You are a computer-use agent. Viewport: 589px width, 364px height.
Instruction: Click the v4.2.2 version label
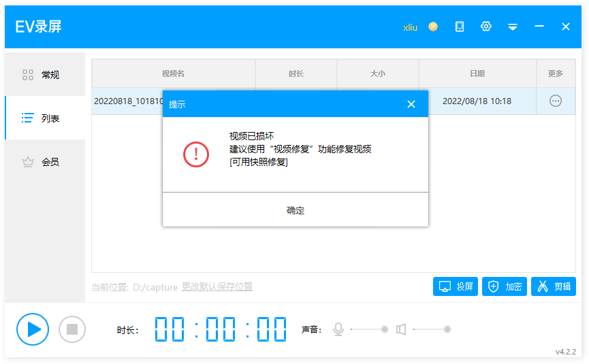[566, 352]
